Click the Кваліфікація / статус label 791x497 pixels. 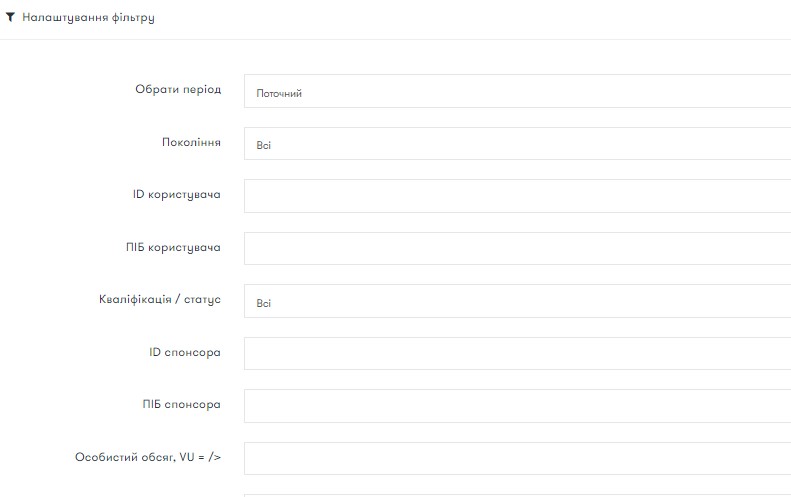[x=160, y=300]
